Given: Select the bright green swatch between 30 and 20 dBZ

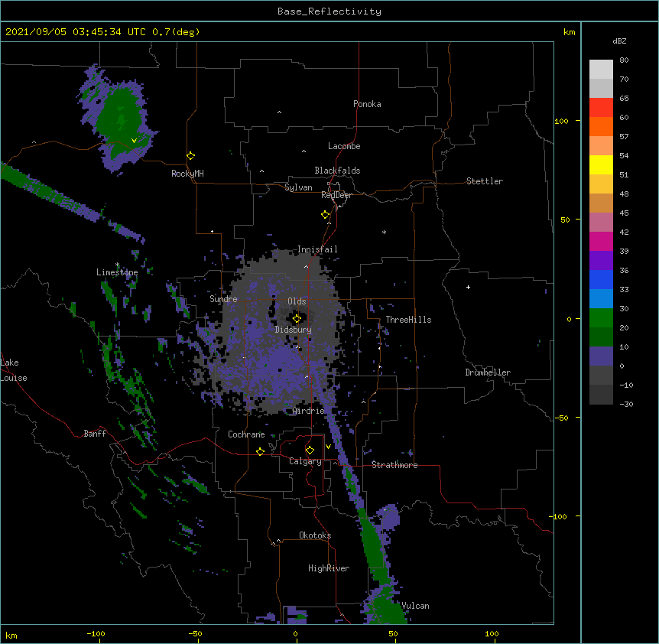Looking at the screenshot, I should pyautogui.click(x=601, y=318).
